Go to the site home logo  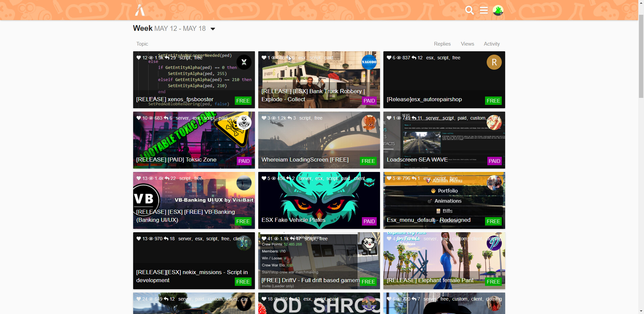140,10
